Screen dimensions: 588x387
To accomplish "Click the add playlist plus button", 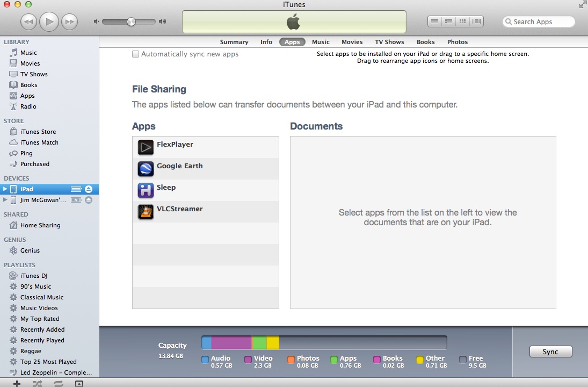I will click(x=17, y=383).
